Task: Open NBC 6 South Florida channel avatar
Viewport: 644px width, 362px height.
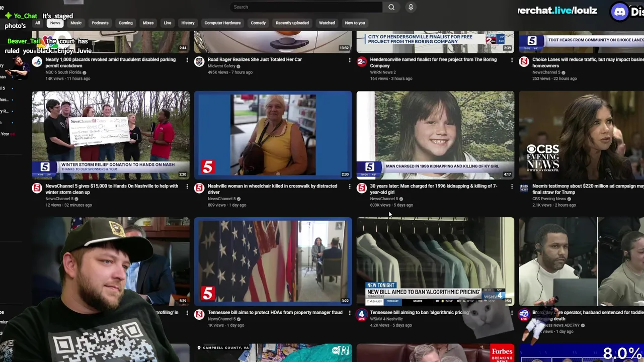Action: point(37,61)
